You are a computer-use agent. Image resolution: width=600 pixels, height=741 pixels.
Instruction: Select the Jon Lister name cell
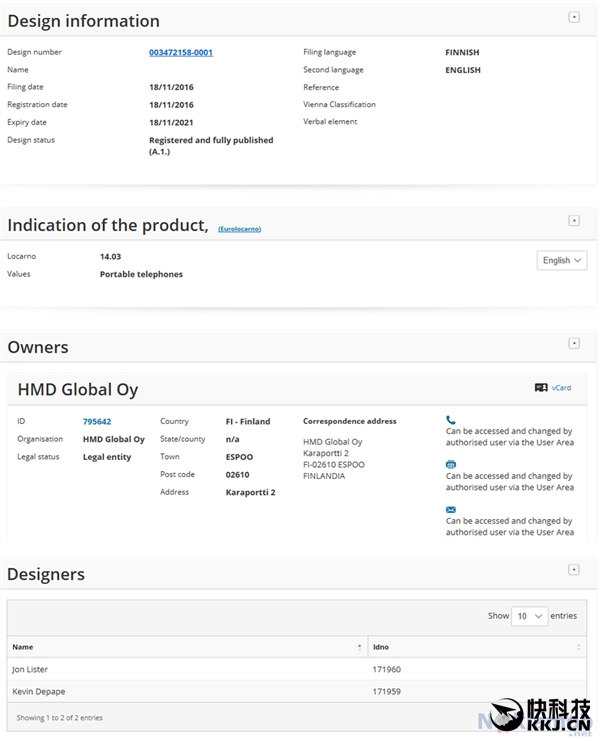point(30,669)
